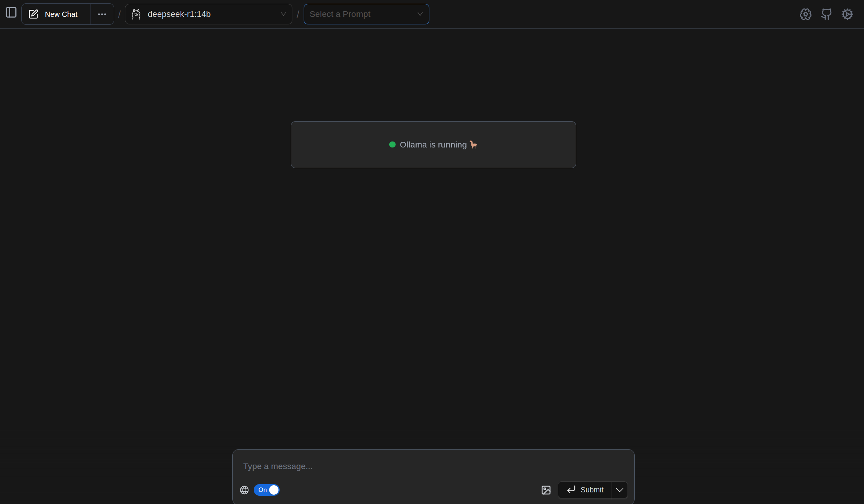Open the Submit button's dropdown chevron
The image size is (864, 504).
click(x=619, y=490)
